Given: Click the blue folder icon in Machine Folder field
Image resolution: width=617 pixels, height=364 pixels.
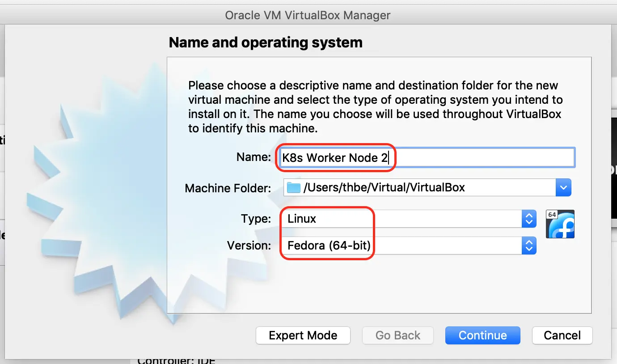Looking at the screenshot, I should pyautogui.click(x=293, y=187).
